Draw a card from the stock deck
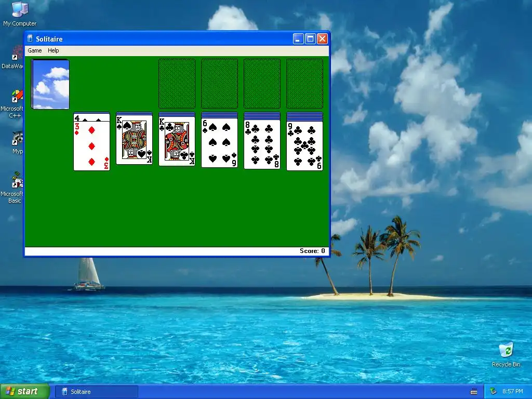The image size is (532, 399). point(50,84)
